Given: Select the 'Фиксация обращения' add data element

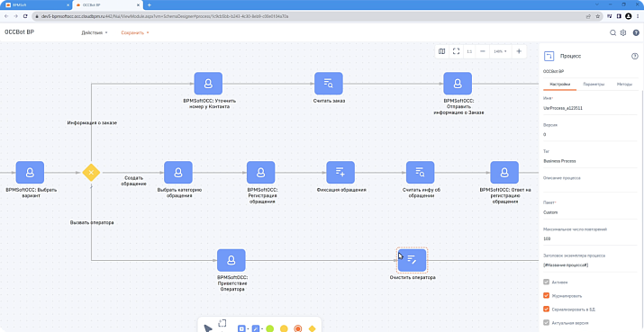Looking at the screenshot, I should (340, 172).
